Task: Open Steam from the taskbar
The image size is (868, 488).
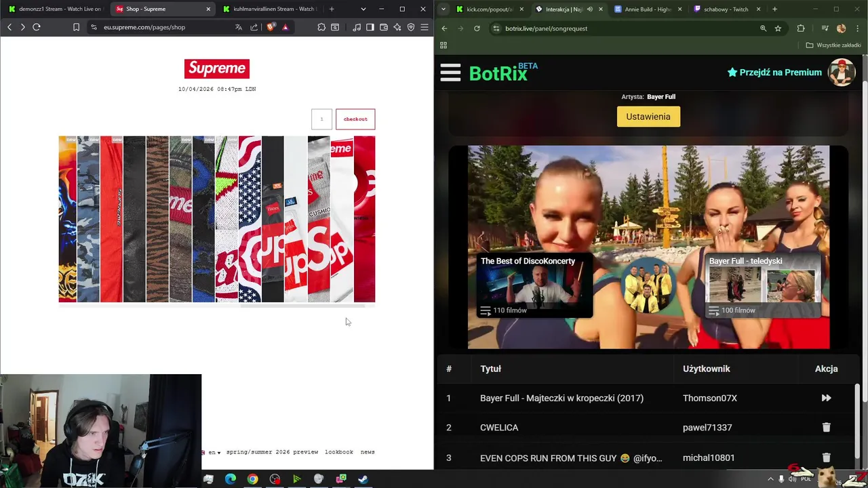Action: 363,479
